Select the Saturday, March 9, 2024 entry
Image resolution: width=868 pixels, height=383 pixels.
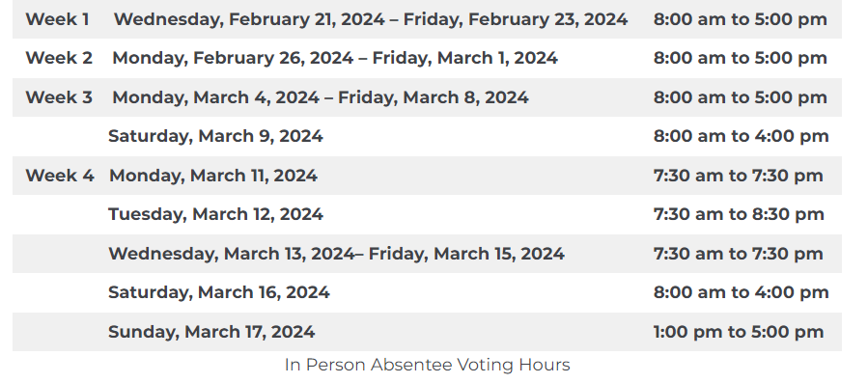coord(215,137)
